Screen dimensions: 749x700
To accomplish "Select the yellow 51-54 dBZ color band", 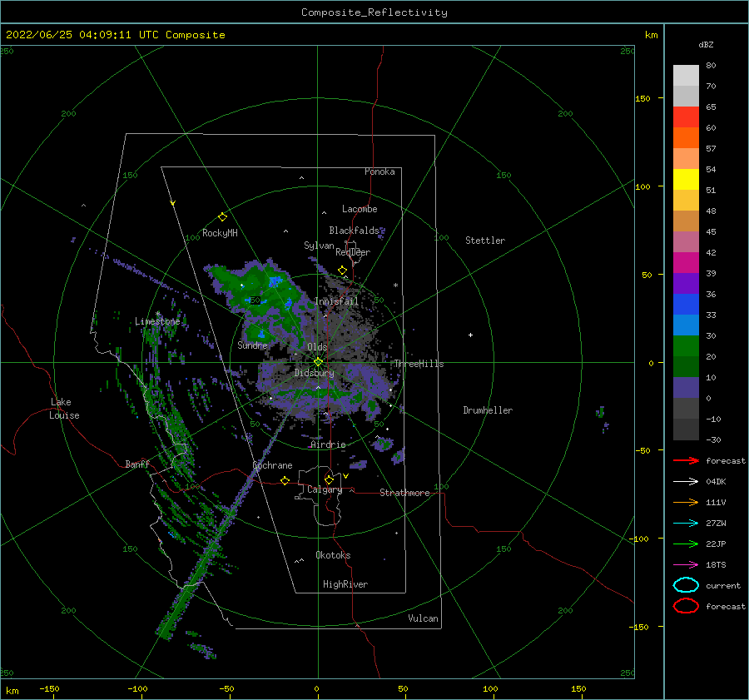I will [686, 180].
